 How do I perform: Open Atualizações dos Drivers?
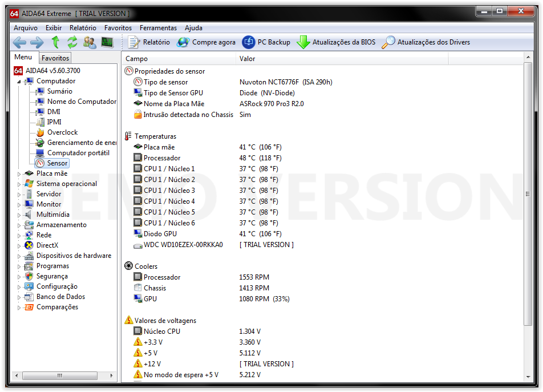[426, 42]
